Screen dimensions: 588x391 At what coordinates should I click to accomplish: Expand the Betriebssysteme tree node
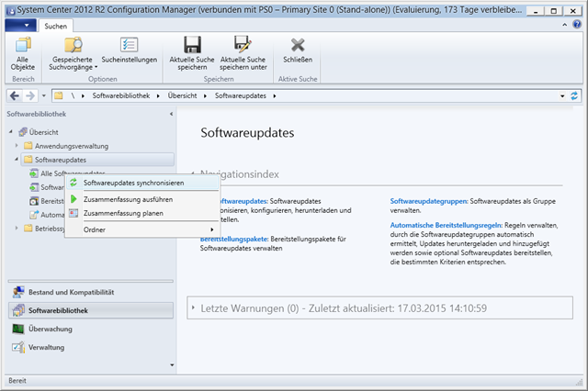pyautogui.click(x=17, y=228)
